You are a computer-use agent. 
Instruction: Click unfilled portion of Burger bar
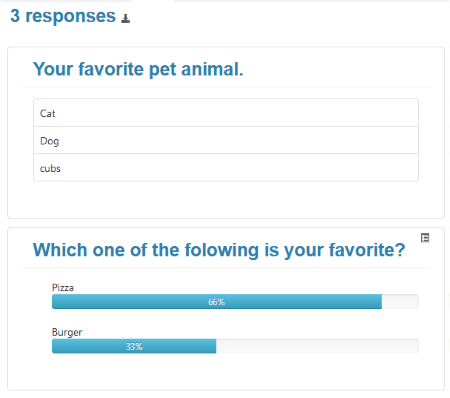317,346
